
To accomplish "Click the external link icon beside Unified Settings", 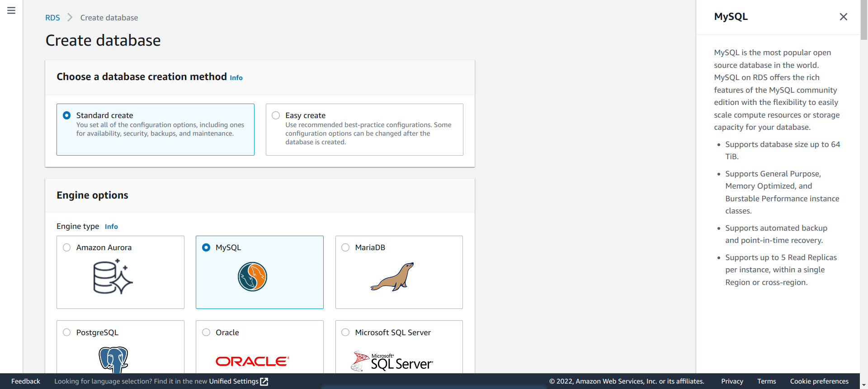I will (x=264, y=381).
